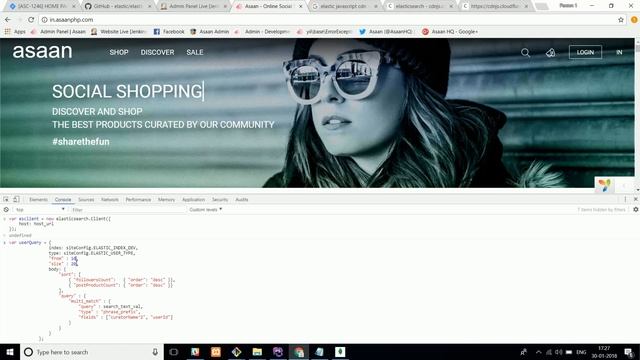Switch to the Network DevTools tab
Viewport: 640px width, 360px height.
(x=110, y=200)
